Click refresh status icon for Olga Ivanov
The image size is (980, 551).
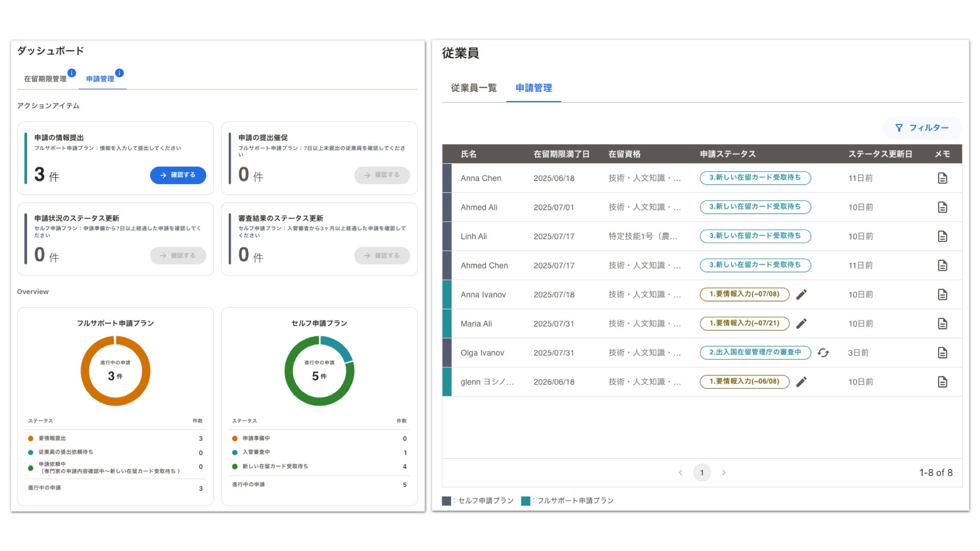pos(823,353)
